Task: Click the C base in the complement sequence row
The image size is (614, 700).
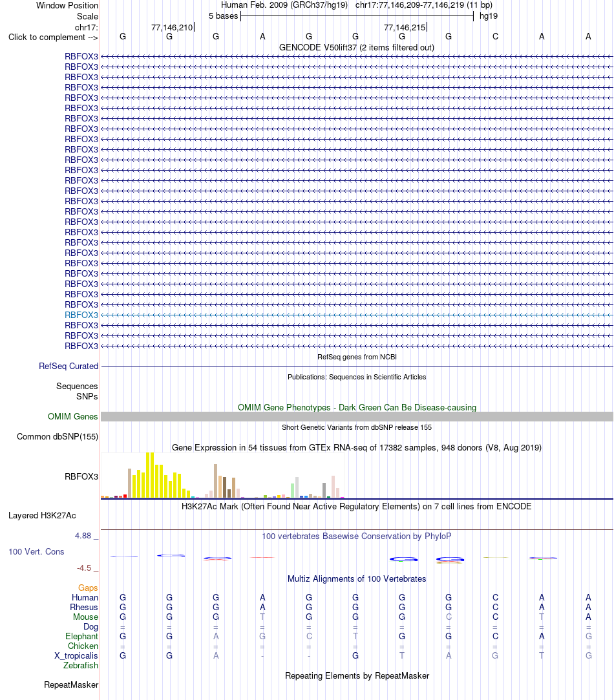Action: [495, 37]
